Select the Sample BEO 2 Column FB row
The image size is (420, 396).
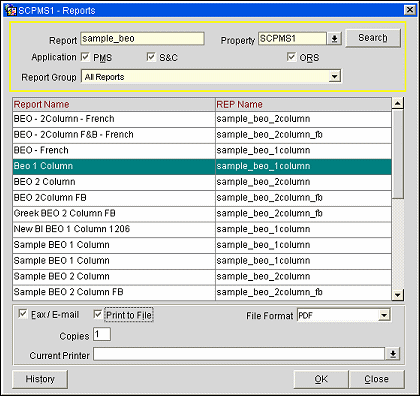click(202, 292)
